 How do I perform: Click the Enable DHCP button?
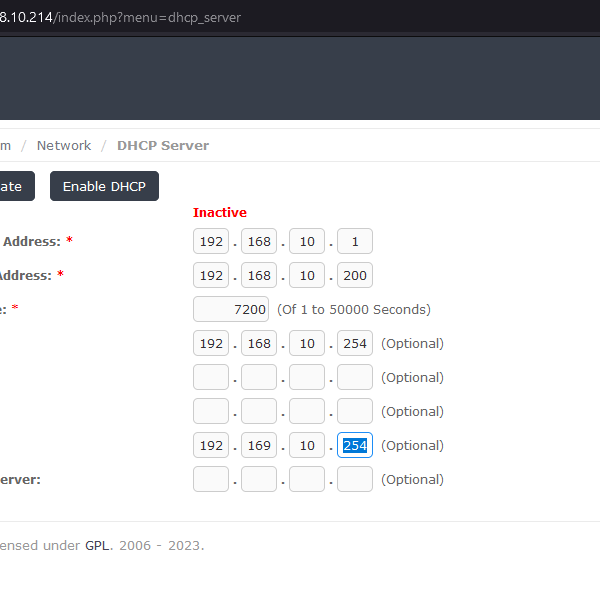[x=104, y=186]
